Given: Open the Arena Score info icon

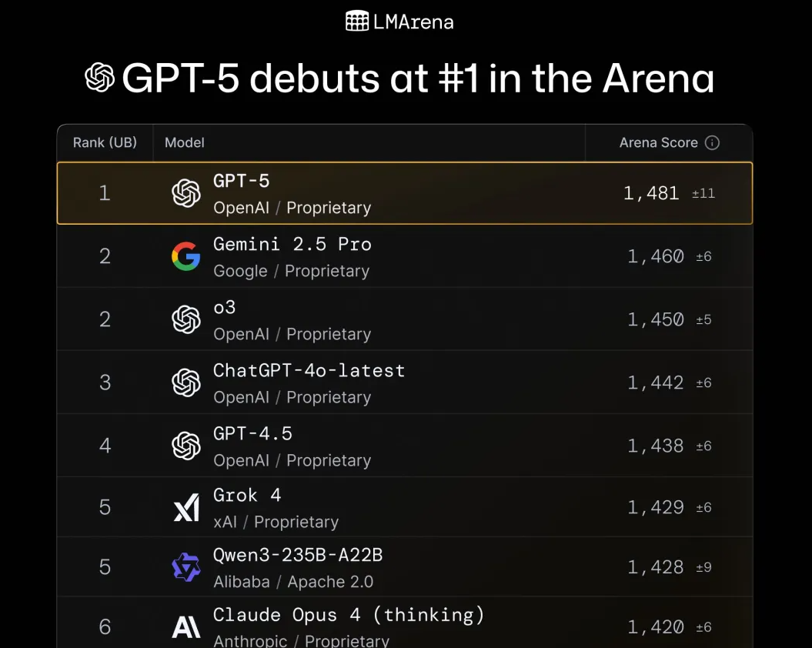Looking at the screenshot, I should [712, 142].
